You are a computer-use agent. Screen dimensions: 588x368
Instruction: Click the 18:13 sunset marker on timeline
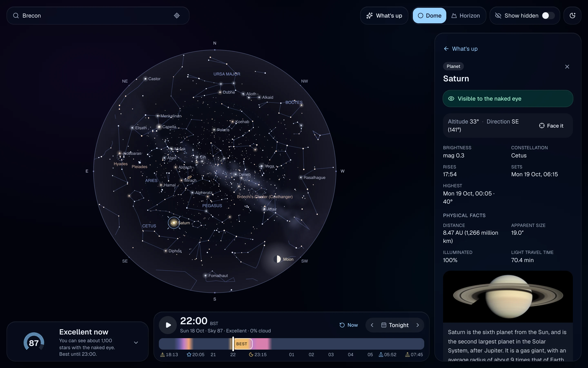[169, 355]
